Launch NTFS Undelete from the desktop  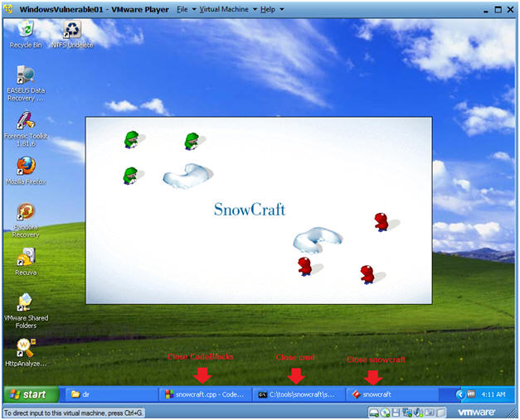click(72, 34)
